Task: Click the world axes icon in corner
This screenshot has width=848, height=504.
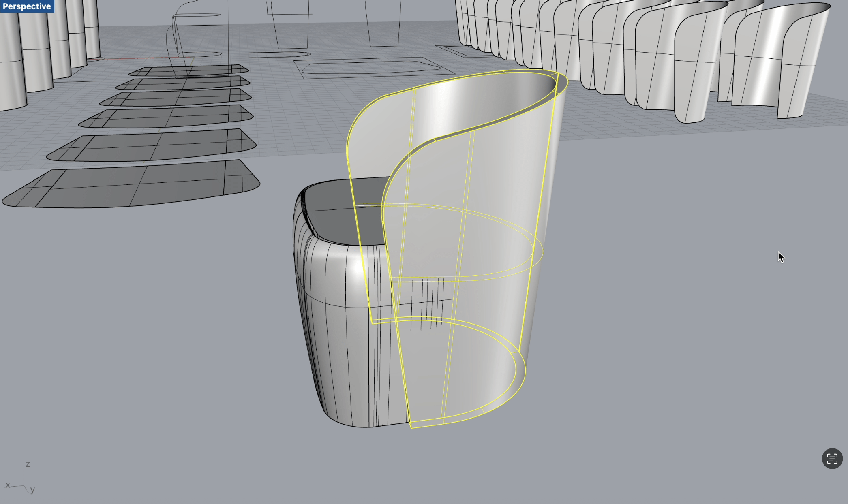Action: [21, 480]
